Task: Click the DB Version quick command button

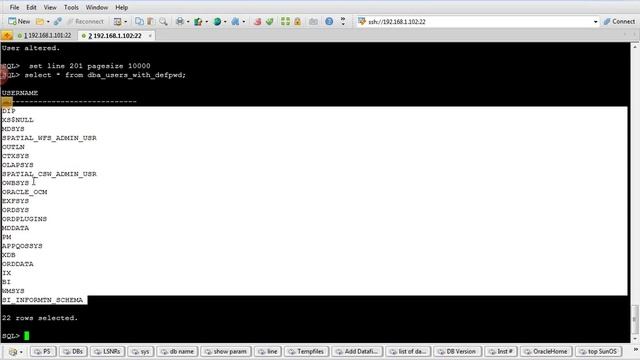Action: click(x=457, y=351)
